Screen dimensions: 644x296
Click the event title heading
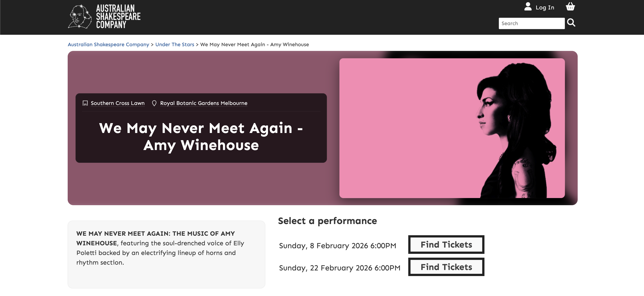pos(201,137)
